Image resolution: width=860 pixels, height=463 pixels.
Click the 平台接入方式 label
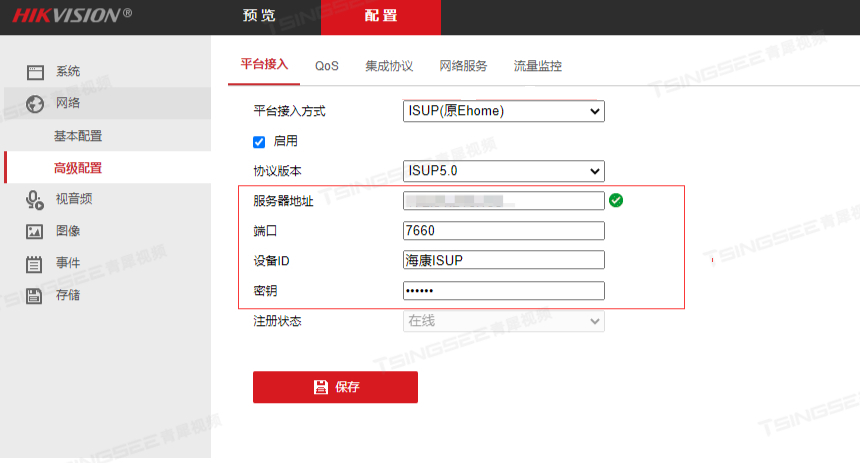coord(289,111)
